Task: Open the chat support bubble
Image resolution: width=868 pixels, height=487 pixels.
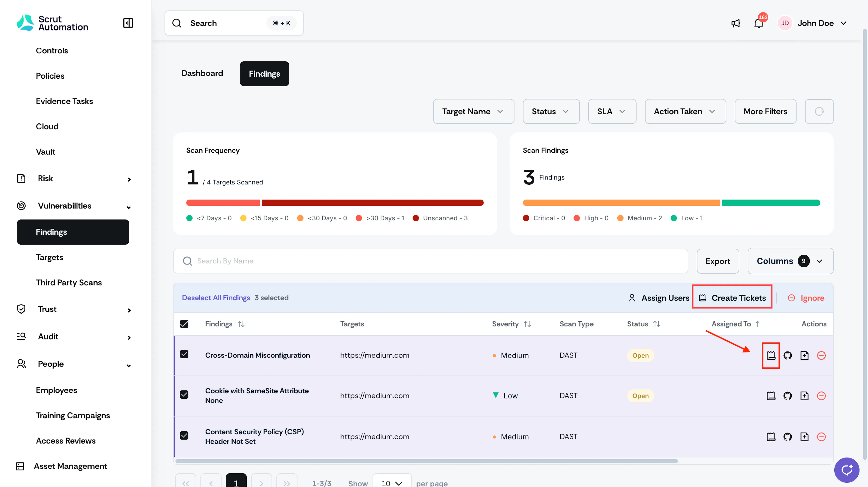Action: click(x=847, y=470)
